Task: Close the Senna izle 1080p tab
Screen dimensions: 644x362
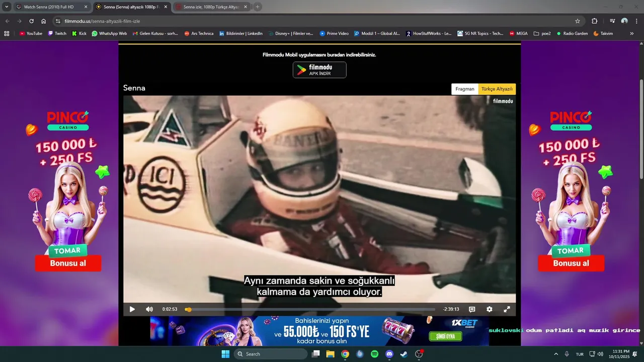Action: pos(245,7)
